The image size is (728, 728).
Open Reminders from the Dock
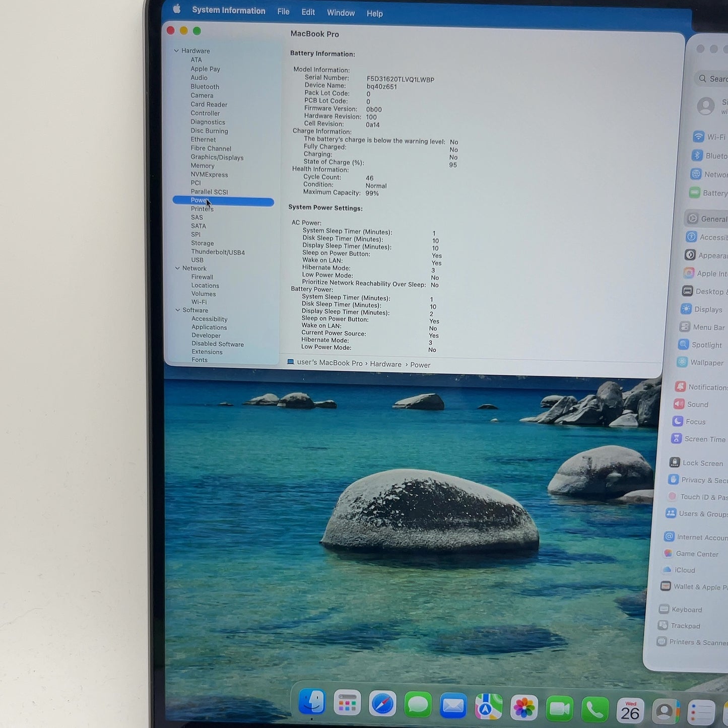click(701, 713)
